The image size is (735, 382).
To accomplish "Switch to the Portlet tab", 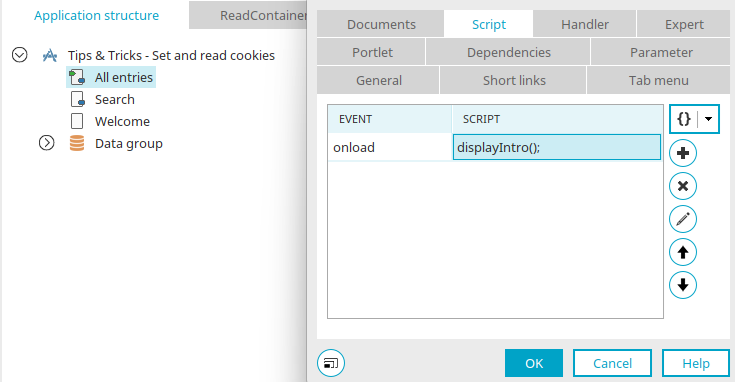I will 372,52.
